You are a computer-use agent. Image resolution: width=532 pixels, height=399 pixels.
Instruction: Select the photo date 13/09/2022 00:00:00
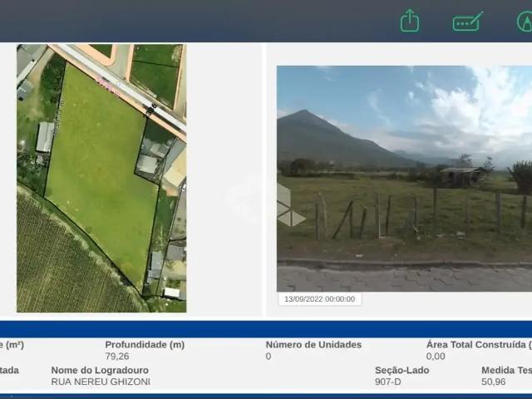pyautogui.click(x=319, y=299)
